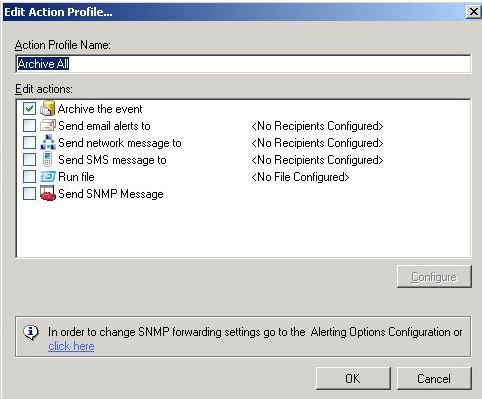This screenshot has width=482, height=399.
Task: Select the 'Run file' row text
Action: [x=76, y=177]
